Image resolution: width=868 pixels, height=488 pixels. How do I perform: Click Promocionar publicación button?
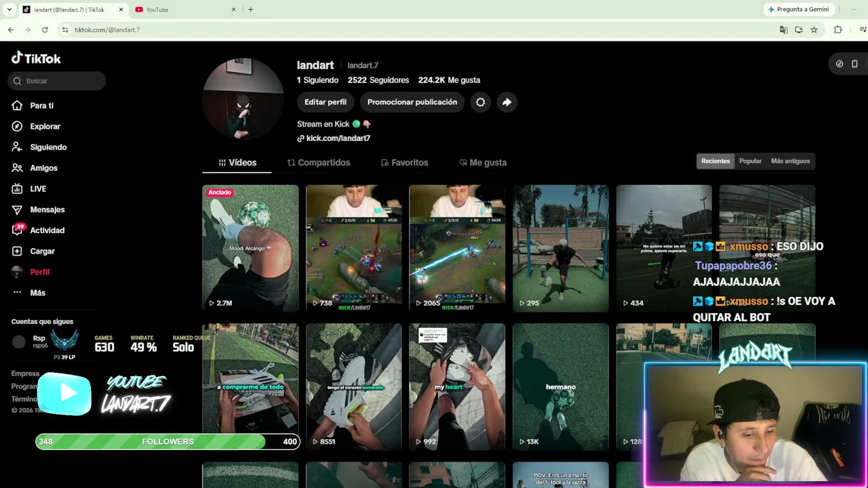412,102
